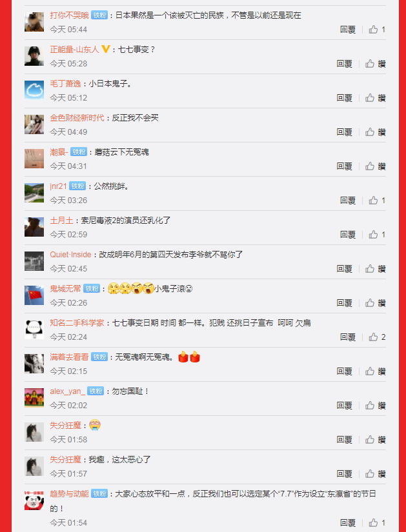Click 铁粉 badge beside 潮景- username
This screenshot has height=532, width=406.
tap(79, 152)
